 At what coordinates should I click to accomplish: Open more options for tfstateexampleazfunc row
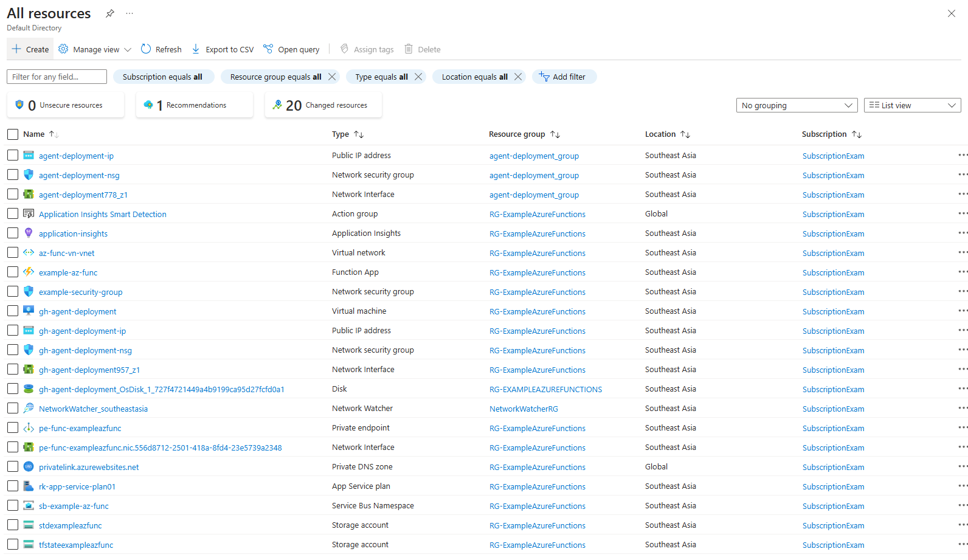[963, 544]
